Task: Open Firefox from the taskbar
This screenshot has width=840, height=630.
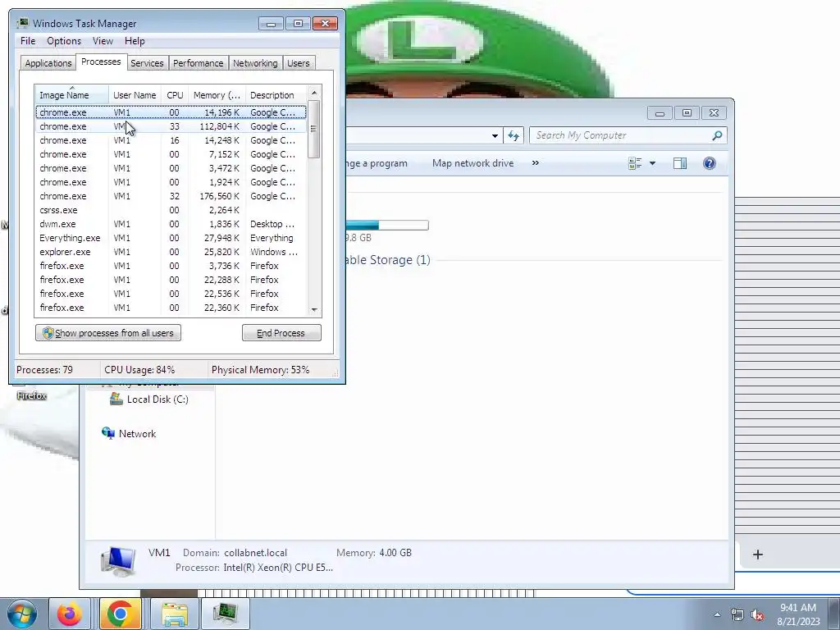Action: coord(70,614)
